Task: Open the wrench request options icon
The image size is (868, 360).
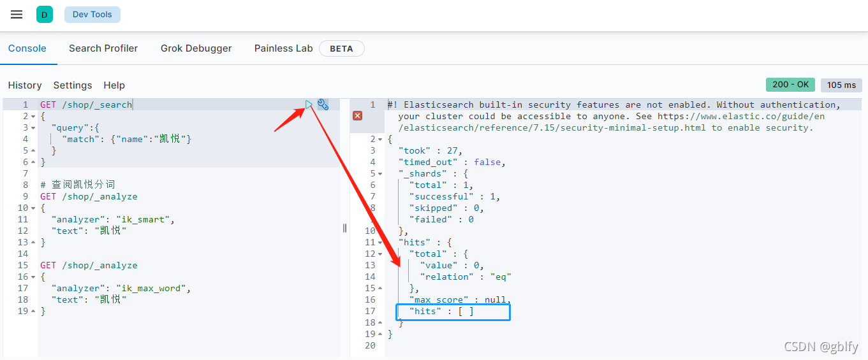Action: pos(323,104)
